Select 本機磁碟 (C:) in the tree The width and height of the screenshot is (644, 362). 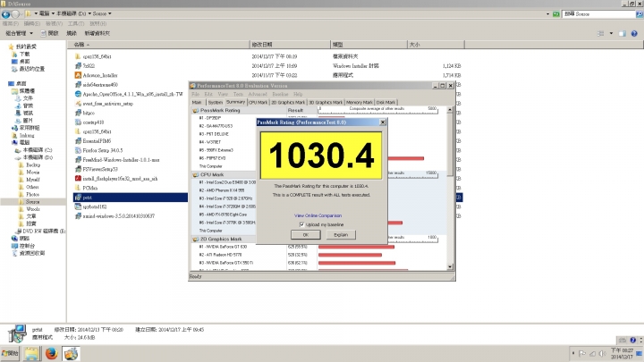(x=38, y=150)
